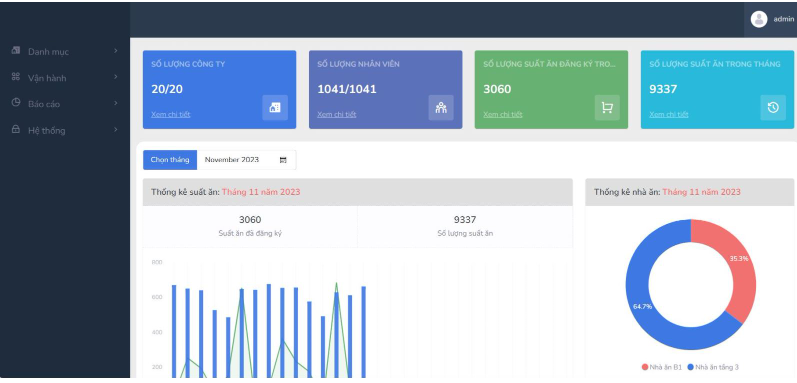Click the Chọn tháng button

tap(170, 160)
